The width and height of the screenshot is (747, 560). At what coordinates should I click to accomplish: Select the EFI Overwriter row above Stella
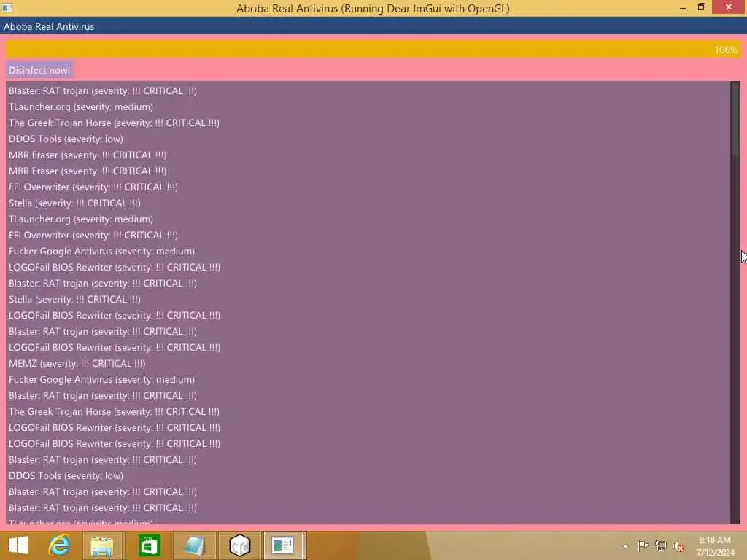click(x=93, y=187)
